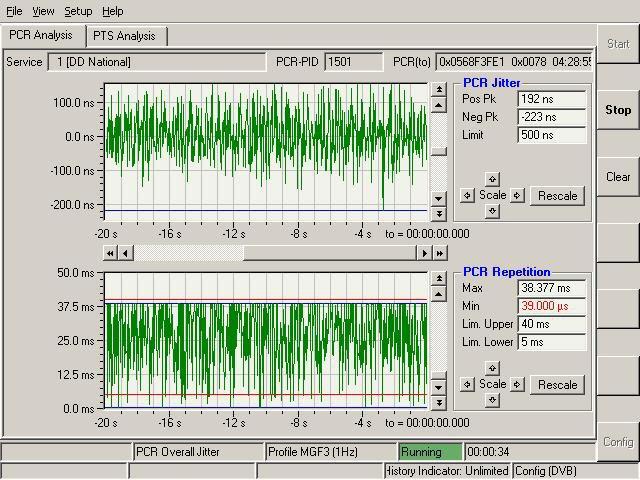This screenshot has width=640, height=480.
Task: Click the jitter Scale left arrow
Action: [467, 195]
